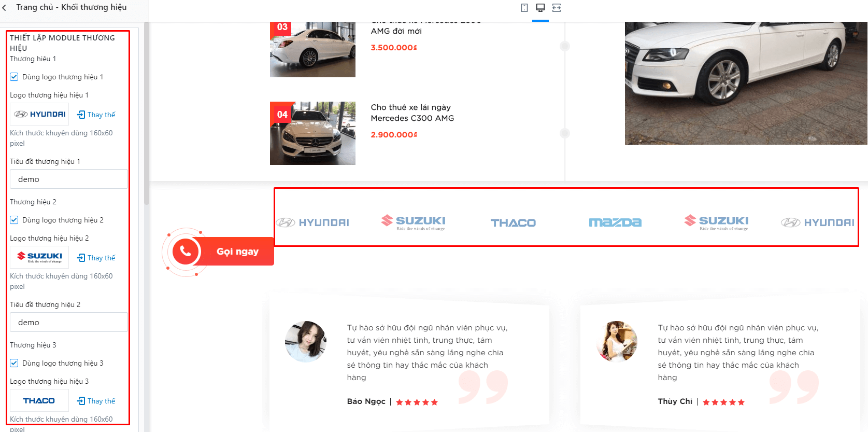The width and height of the screenshot is (868, 432).
Task: Click the red phone call icon
Action: pos(186,252)
